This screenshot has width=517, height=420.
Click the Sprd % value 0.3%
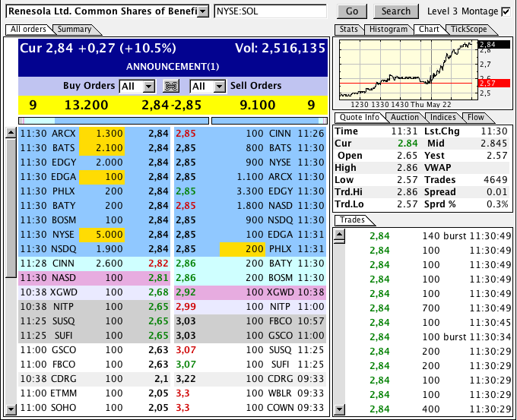(x=497, y=204)
